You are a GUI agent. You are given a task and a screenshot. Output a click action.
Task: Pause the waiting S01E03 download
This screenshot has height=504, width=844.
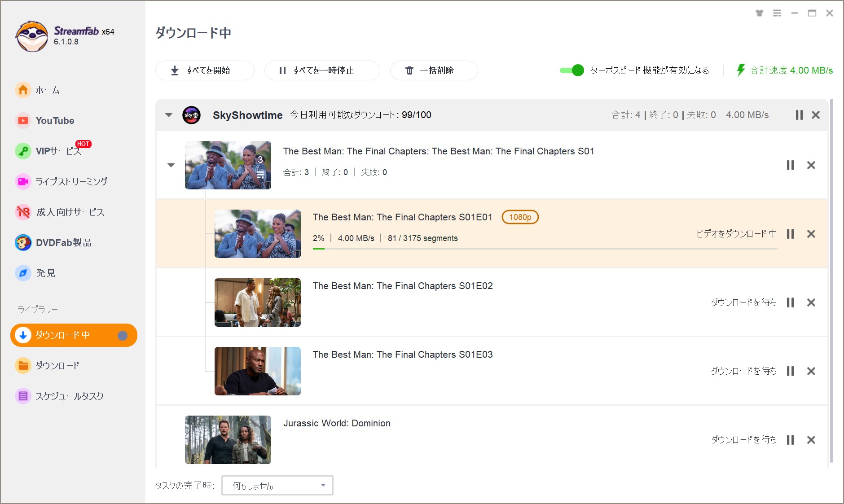point(790,371)
